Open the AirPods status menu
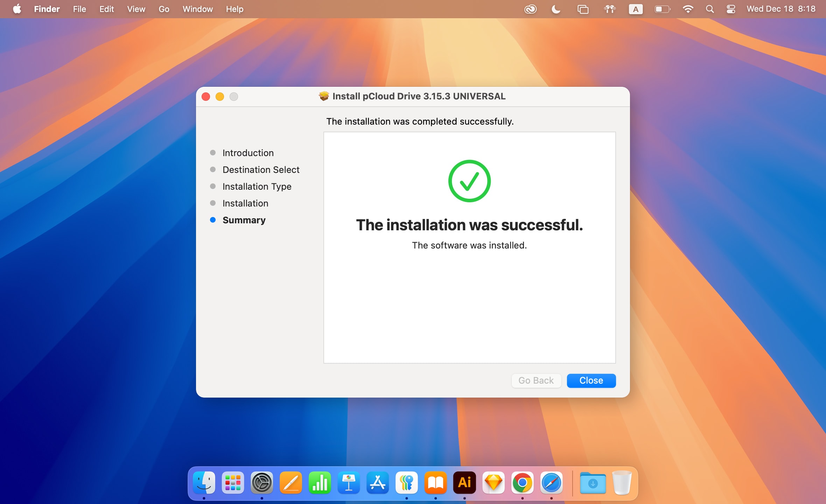Screen dimensions: 826x504 click(610, 9)
